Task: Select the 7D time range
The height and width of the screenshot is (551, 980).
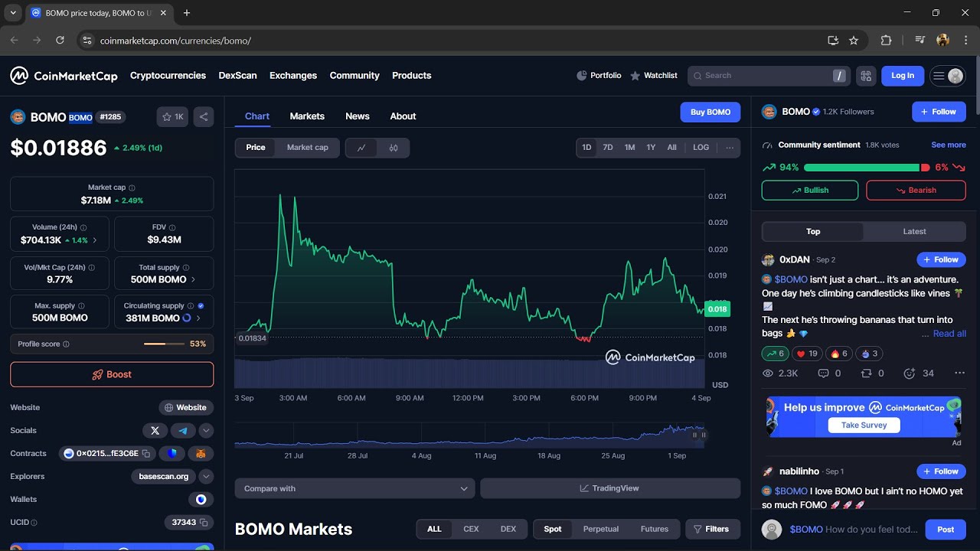Action: [x=608, y=148]
